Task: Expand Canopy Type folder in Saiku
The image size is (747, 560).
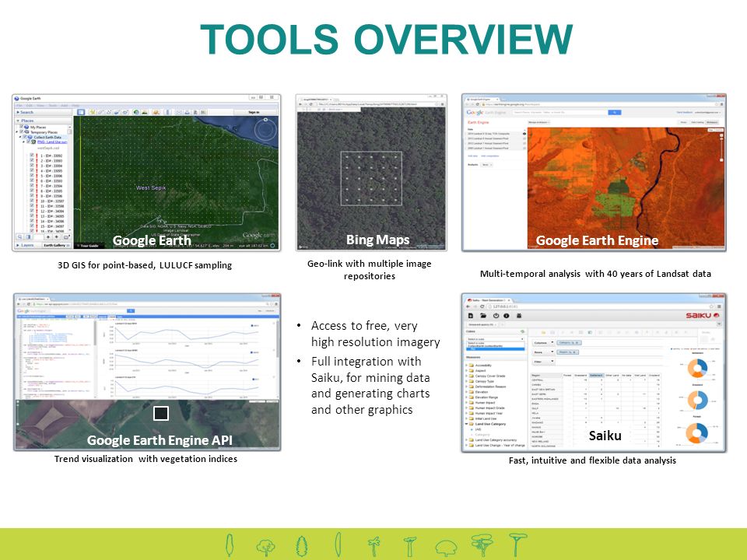Action: click(467, 381)
